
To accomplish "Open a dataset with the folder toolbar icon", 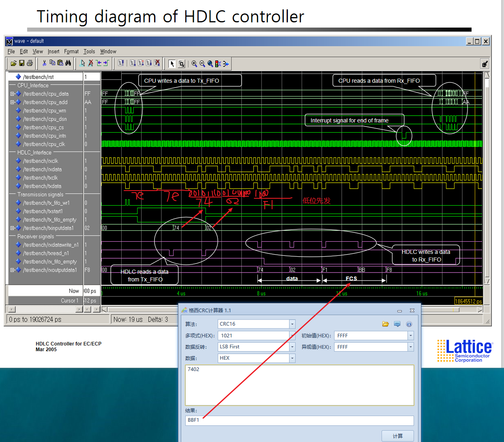I will (13, 63).
